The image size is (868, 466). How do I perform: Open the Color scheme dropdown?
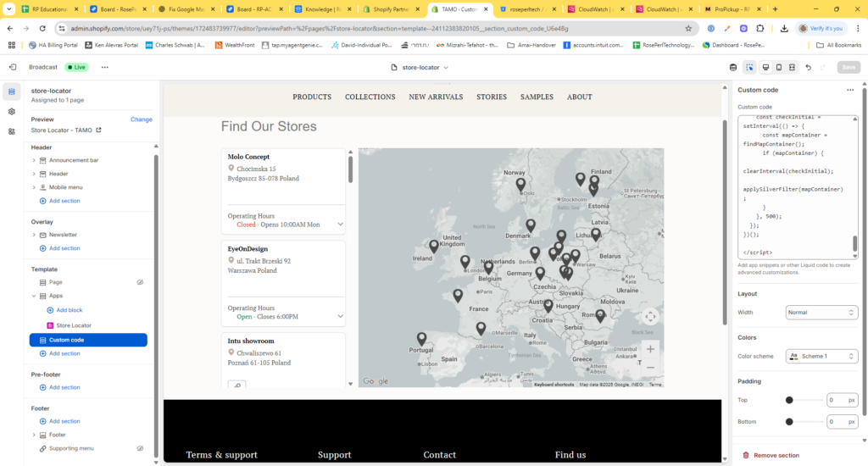coord(821,356)
